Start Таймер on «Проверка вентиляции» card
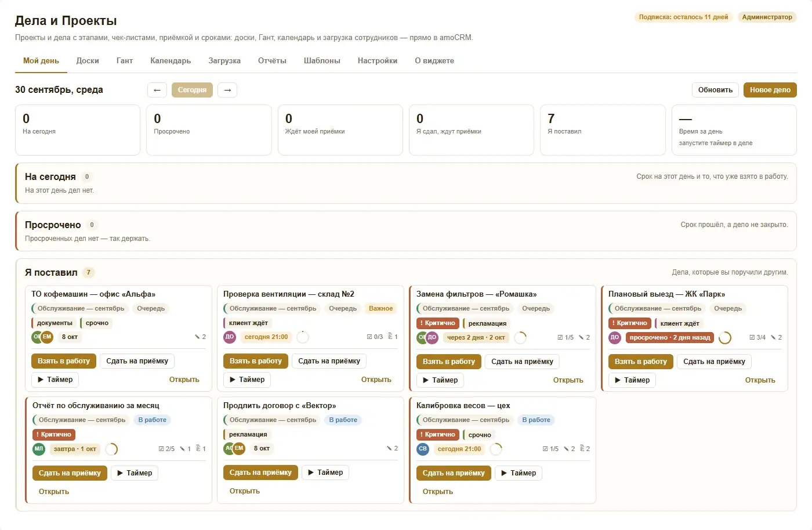This screenshot has width=812, height=530. click(x=247, y=380)
